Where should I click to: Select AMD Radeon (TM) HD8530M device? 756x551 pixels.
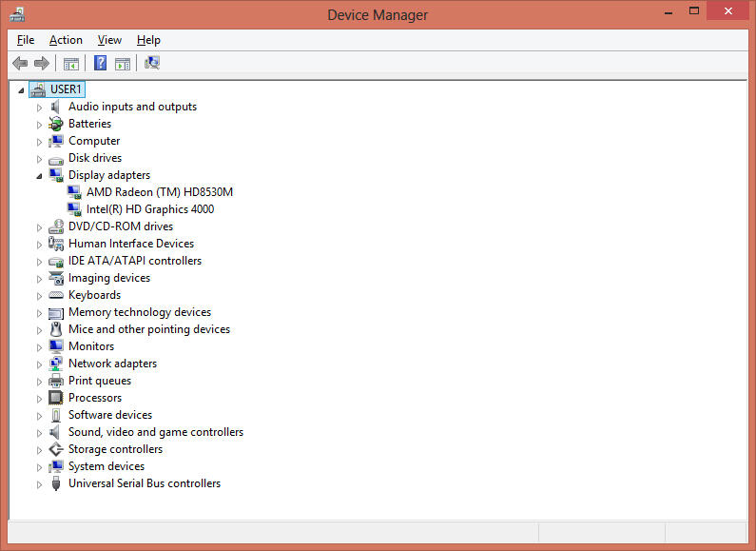coord(159,192)
